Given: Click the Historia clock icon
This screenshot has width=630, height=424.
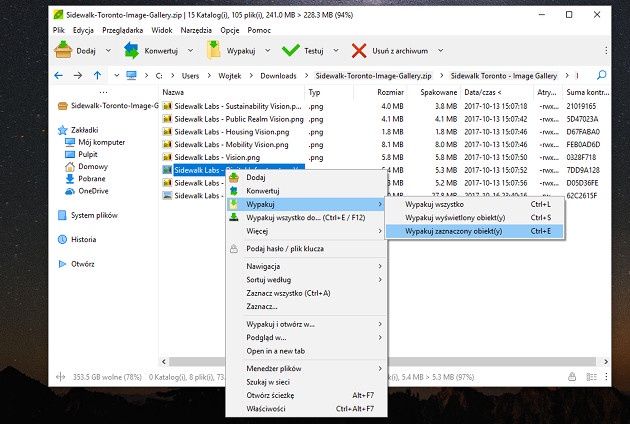Looking at the screenshot, I should click(62, 240).
